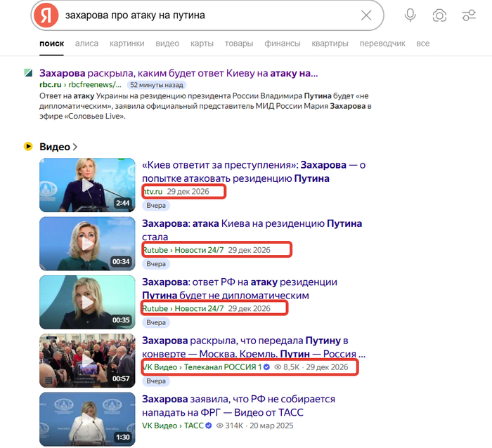
Task: Open search settings sliders icon
Action: [469, 15]
